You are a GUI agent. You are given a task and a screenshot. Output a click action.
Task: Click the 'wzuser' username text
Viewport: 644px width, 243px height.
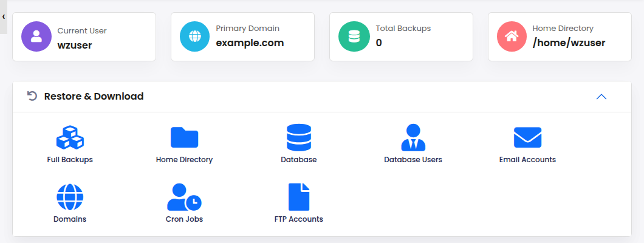75,45
